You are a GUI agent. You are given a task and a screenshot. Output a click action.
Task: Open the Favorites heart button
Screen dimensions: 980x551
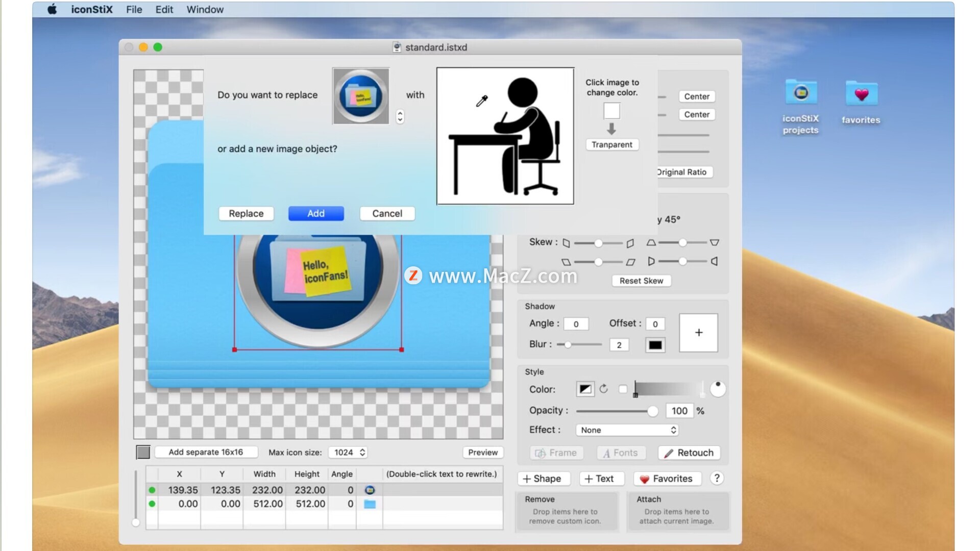(x=667, y=479)
